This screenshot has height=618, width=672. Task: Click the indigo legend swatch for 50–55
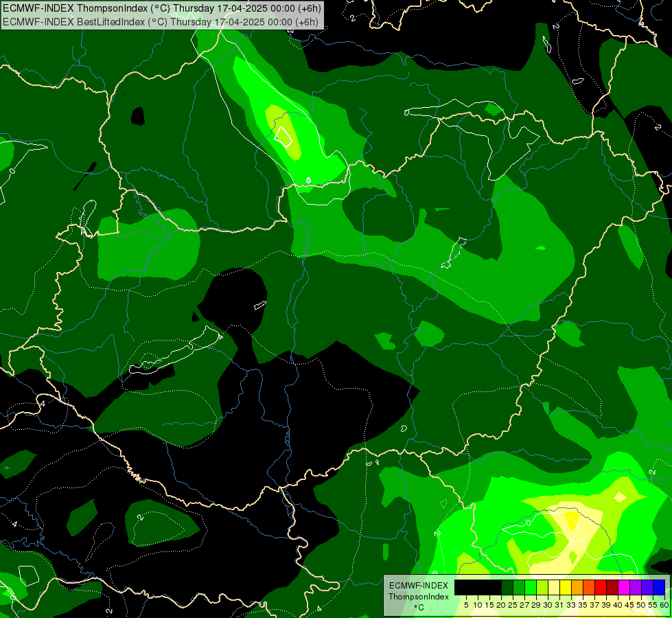click(647, 587)
